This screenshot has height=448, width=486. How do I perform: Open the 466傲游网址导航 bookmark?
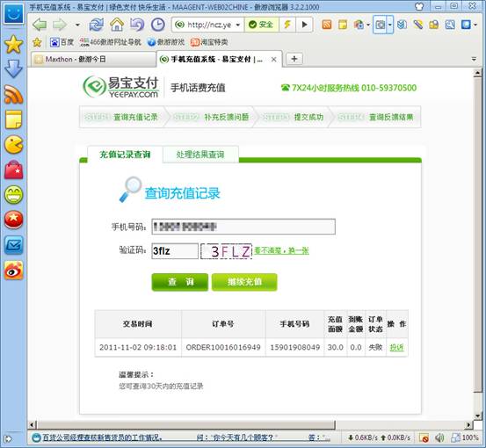pyautogui.click(x=110, y=42)
